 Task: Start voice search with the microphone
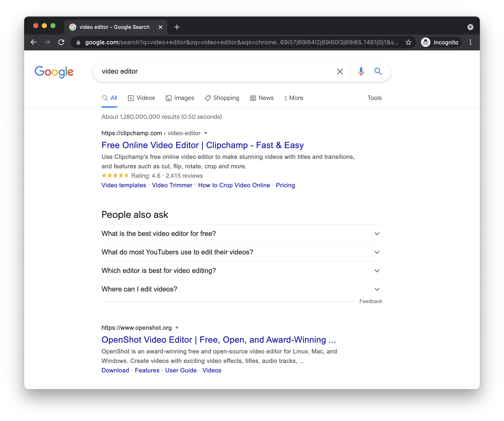(x=361, y=71)
